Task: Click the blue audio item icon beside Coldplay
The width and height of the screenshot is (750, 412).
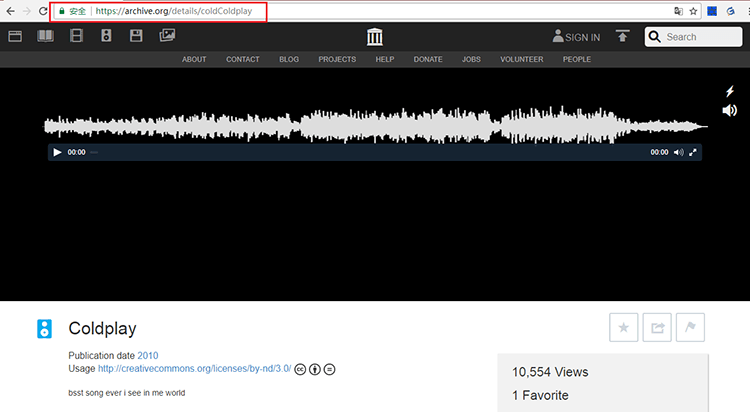Action: (x=44, y=329)
